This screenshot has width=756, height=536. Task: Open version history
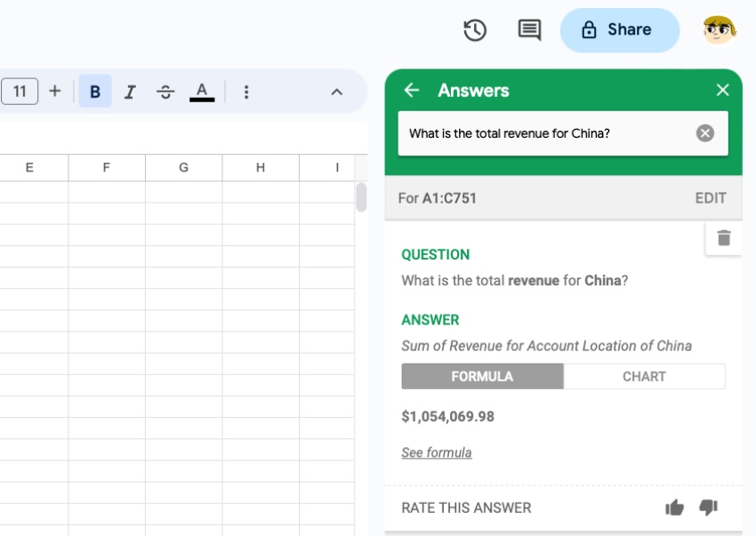(475, 29)
